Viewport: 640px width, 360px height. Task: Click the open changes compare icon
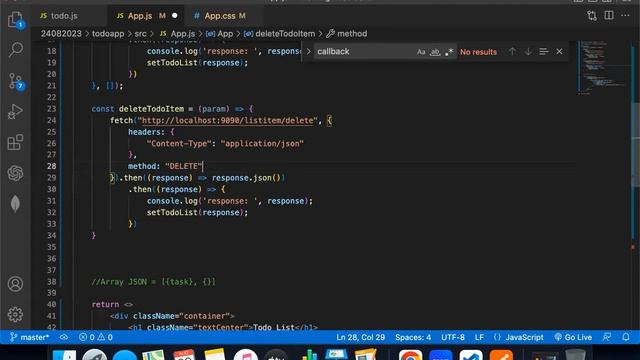point(592,16)
